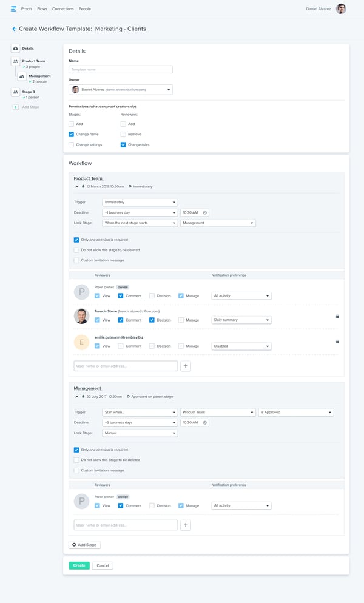Go to the People navigation item
Screen dimensions: 364x603
pos(85,9)
